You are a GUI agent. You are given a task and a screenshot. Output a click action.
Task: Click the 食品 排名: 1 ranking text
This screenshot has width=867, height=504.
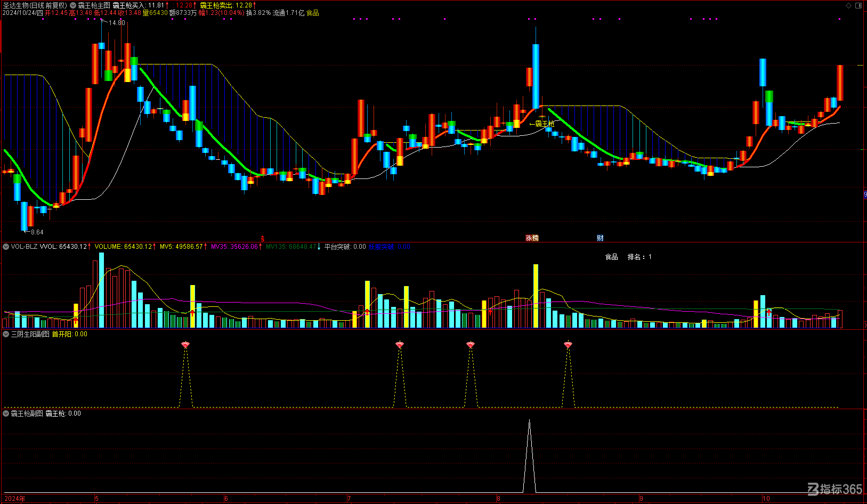pyautogui.click(x=628, y=257)
